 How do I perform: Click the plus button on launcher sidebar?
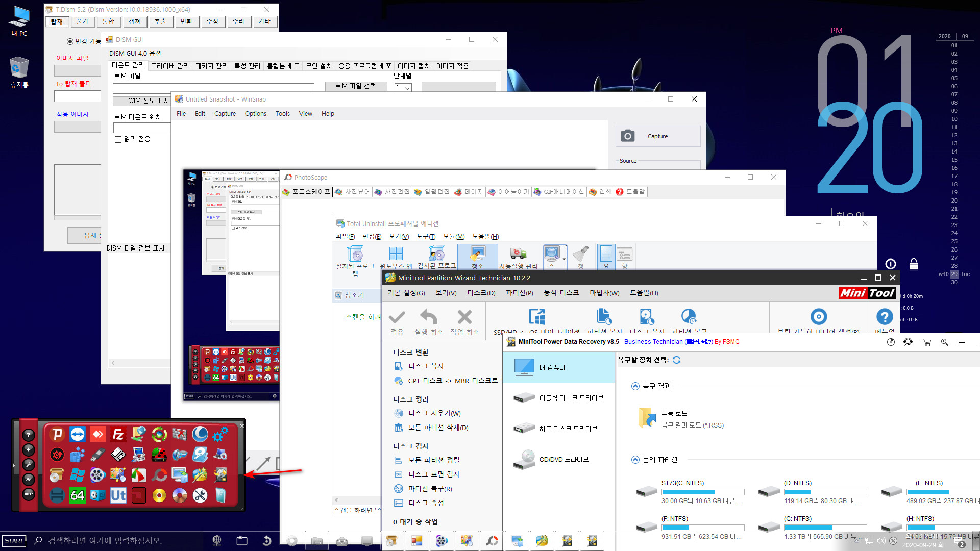(29, 449)
